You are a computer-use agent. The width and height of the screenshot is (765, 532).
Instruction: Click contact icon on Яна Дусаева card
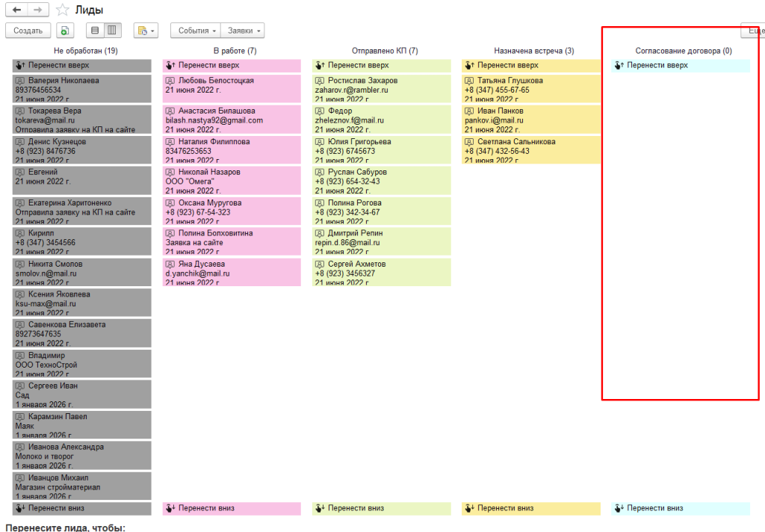[170, 264]
